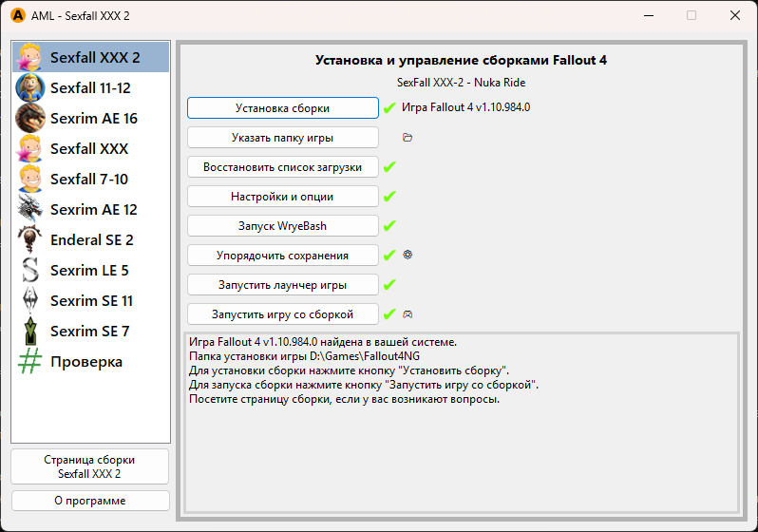Click the gamepad icon beside Запустить игру со сборкой
Image resolution: width=758 pixels, height=532 pixels.
point(407,313)
